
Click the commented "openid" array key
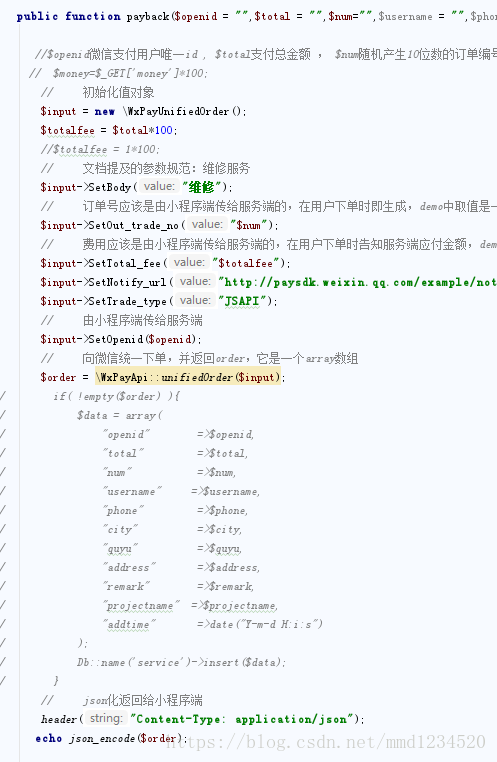[x=126, y=434]
